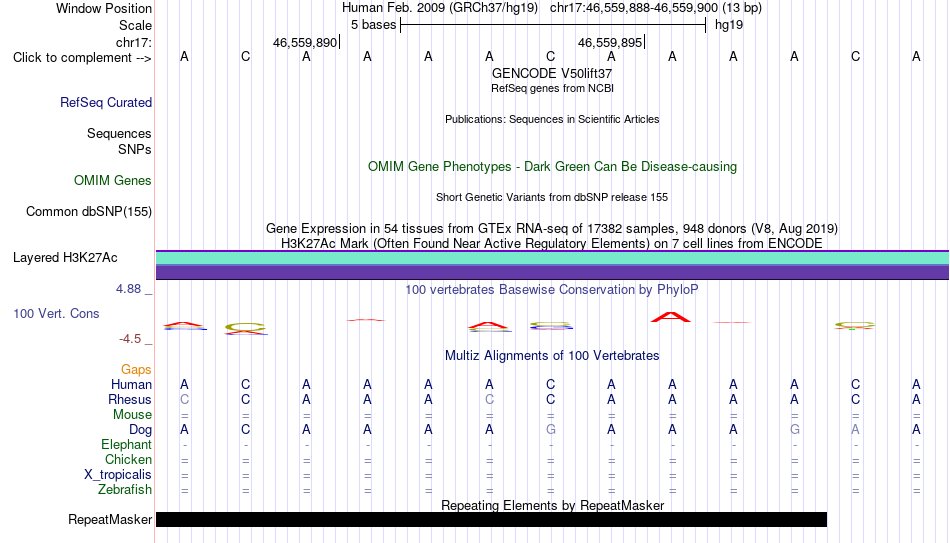Click 'Publications: Sequences in Scientific Articles' title
950x543 pixels.
click(x=552, y=119)
